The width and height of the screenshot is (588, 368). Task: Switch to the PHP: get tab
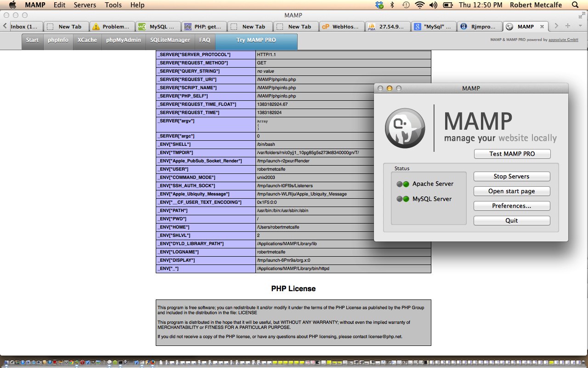pos(204,27)
